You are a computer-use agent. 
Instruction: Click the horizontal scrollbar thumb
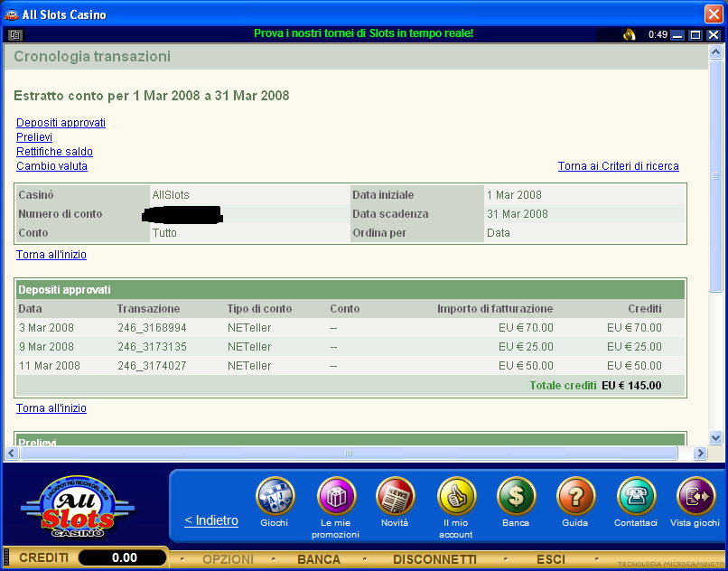pyautogui.click(x=349, y=453)
